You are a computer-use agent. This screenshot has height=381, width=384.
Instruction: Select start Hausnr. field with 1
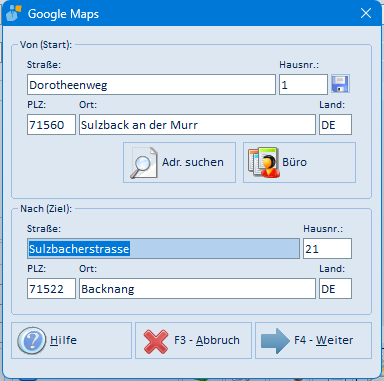303,85
